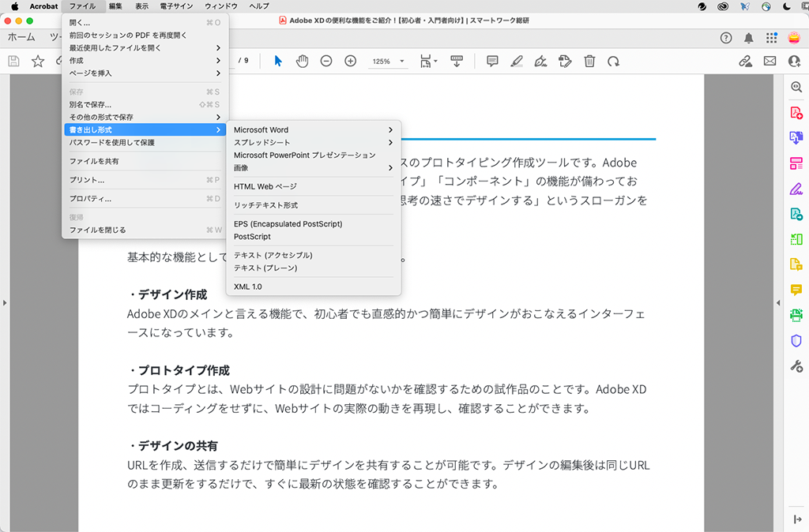Collapse the right tools pane arrow
The image size is (809, 532).
[x=778, y=303]
